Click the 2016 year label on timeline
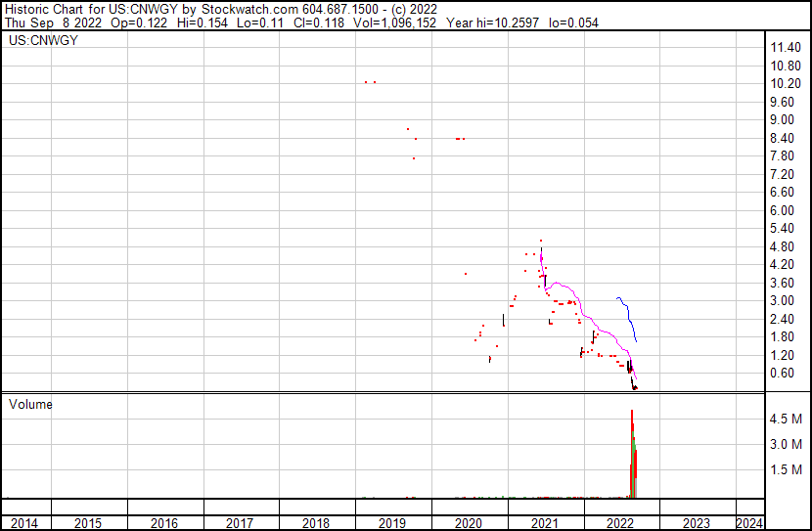 tap(164, 523)
